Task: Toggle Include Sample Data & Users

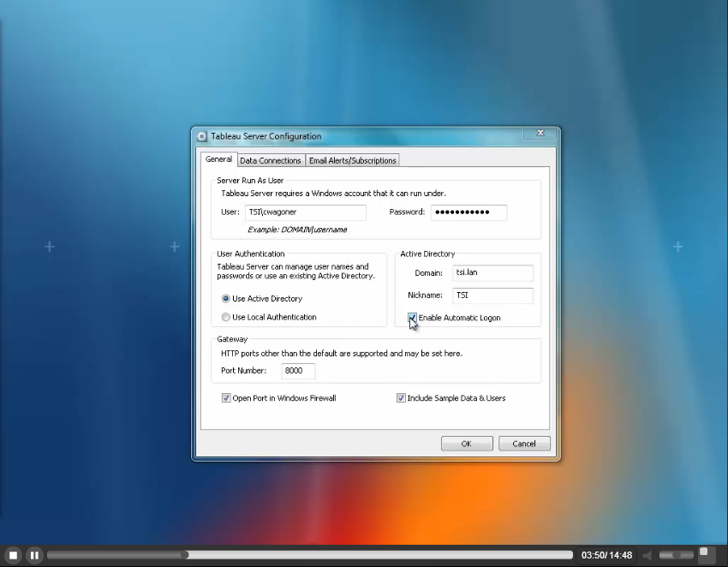Action: [401, 398]
